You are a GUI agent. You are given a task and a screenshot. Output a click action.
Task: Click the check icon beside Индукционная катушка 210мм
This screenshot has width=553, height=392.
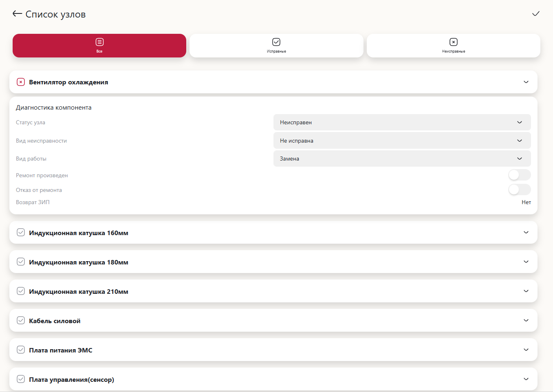point(21,291)
